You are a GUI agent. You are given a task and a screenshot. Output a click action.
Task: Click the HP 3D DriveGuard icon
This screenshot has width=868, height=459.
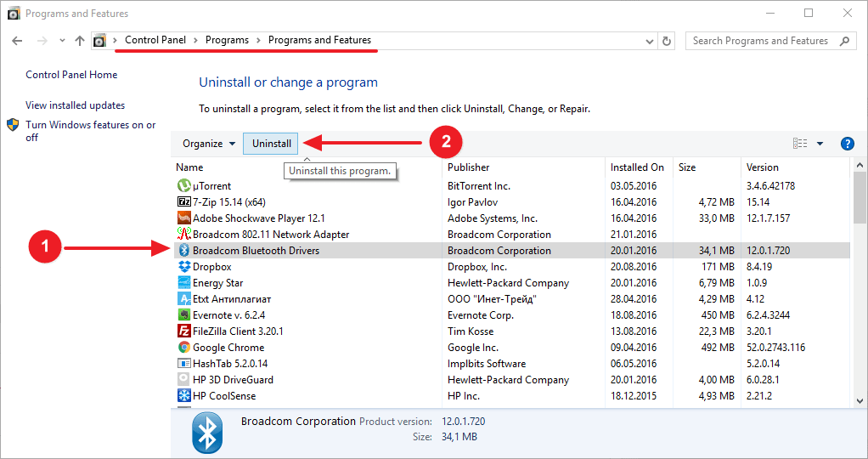pyautogui.click(x=183, y=379)
